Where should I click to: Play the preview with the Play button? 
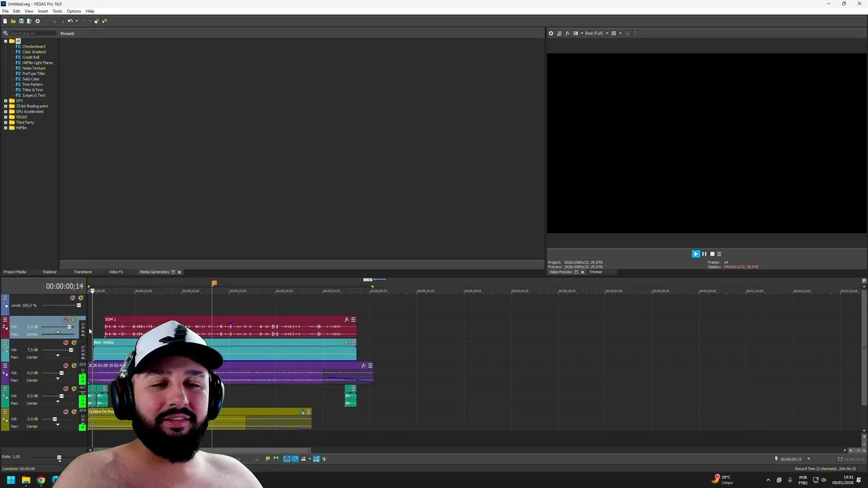[x=696, y=253]
